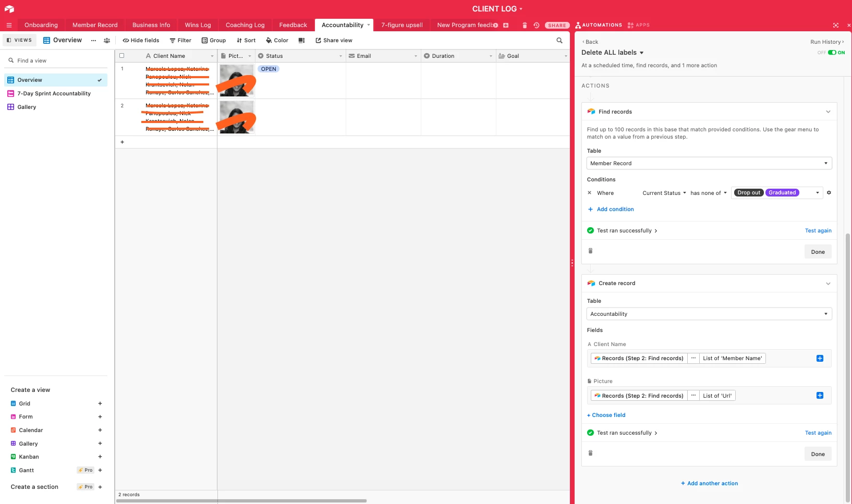Select the 7-Day Sprint Accountability view

(x=56, y=93)
